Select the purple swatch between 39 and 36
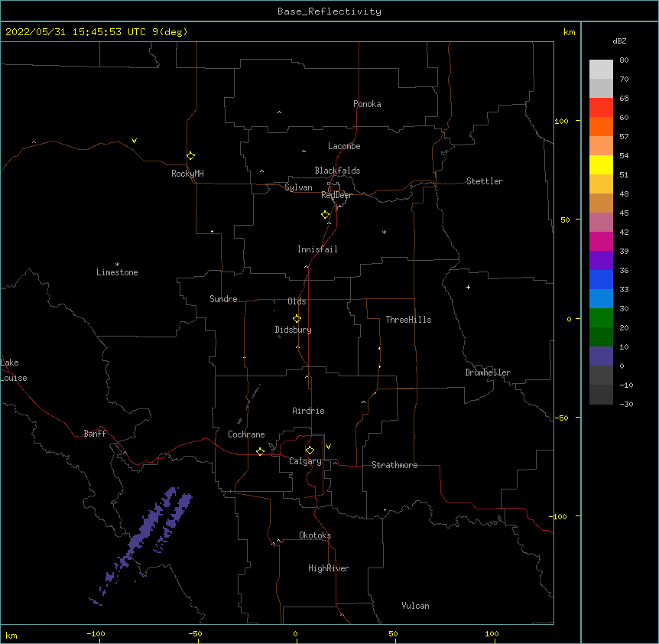This screenshot has width=659, height=644. pos(601,260)
